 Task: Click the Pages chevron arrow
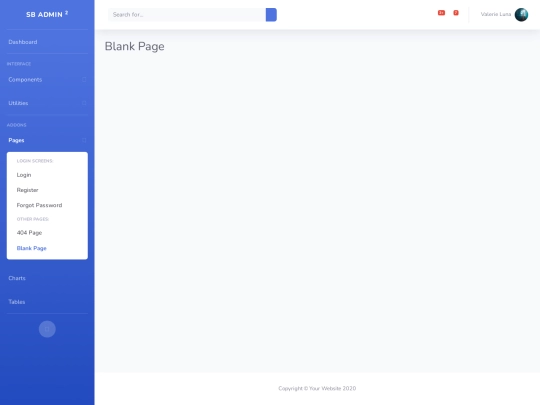[x=84, y=140]
